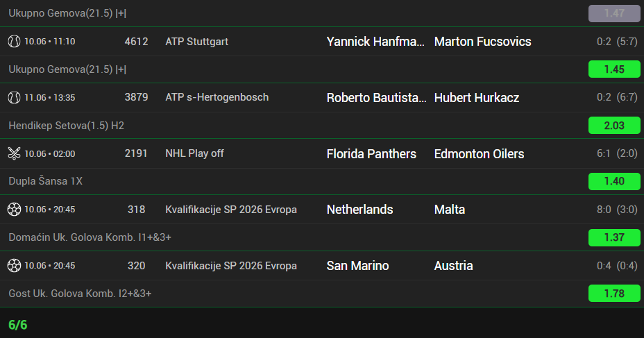
Task: Click match code 3879
Action: click(x=136, y=97)
